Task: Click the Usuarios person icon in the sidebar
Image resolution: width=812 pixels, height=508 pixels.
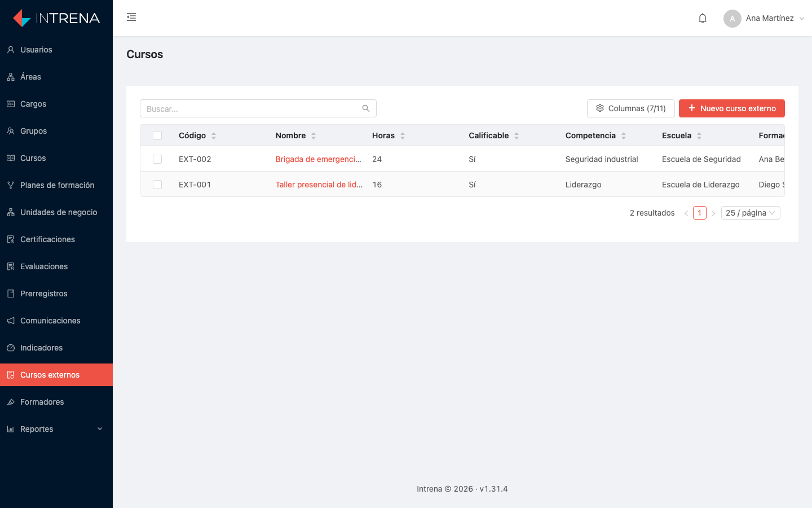Action: 11,50
